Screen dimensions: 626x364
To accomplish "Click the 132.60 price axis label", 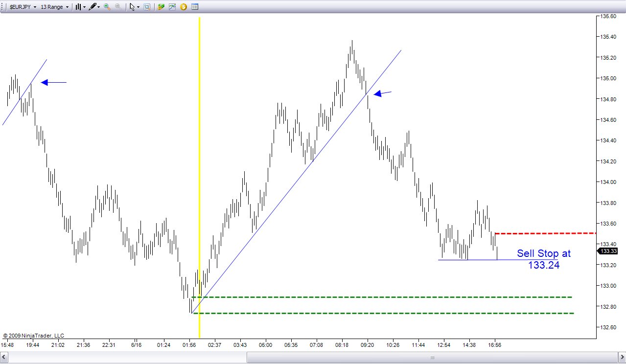I will [x=608, y=327].
